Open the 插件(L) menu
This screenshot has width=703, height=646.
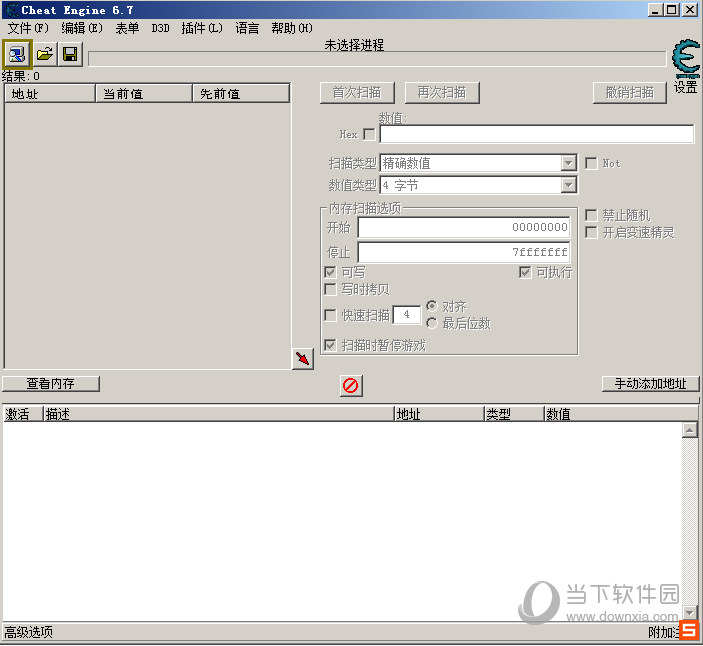pyautogui.click(x=202, y=28)
